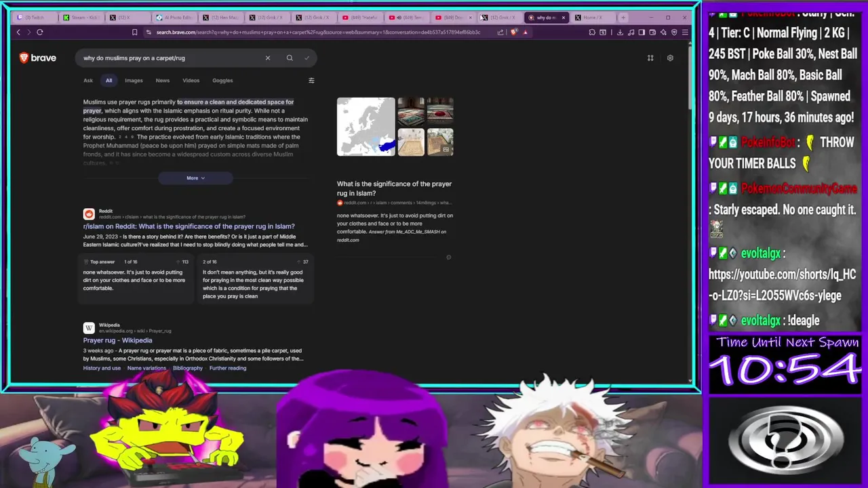The height and width of the screenshot is (488, 868).
Task: Open the Extensions puzzle icon
Action: coord(592,32)
